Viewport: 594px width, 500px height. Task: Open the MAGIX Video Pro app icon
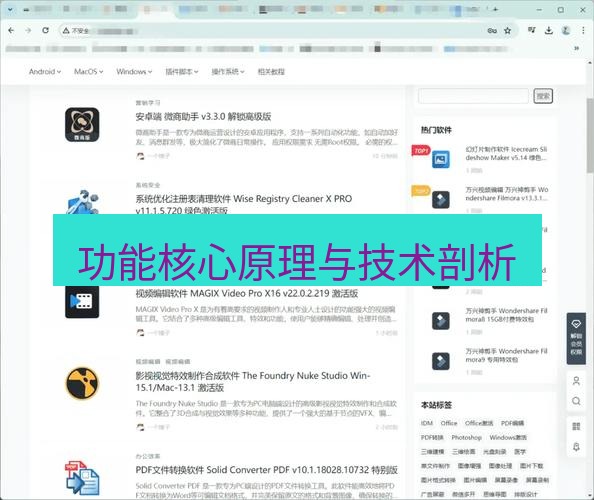pos(82,302)
